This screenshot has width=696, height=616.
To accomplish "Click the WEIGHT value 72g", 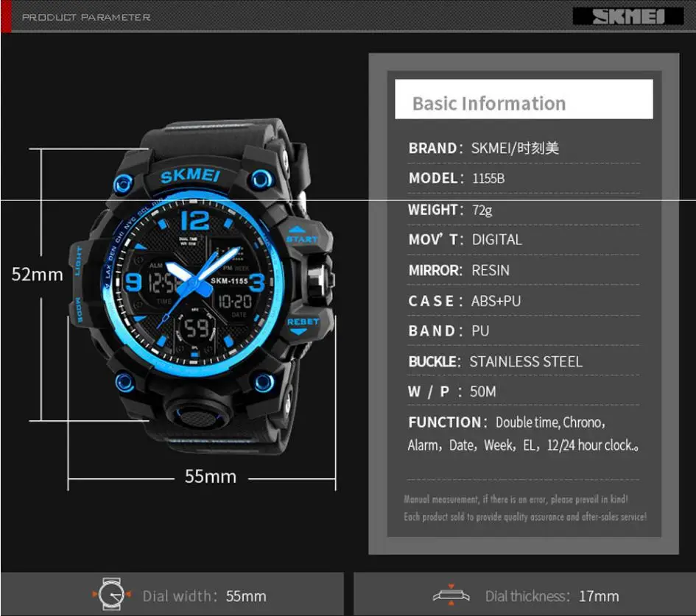I will pos(482,210).
